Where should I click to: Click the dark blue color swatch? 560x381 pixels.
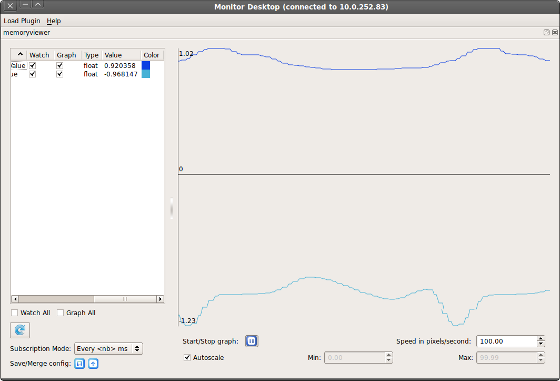(146, 65)
